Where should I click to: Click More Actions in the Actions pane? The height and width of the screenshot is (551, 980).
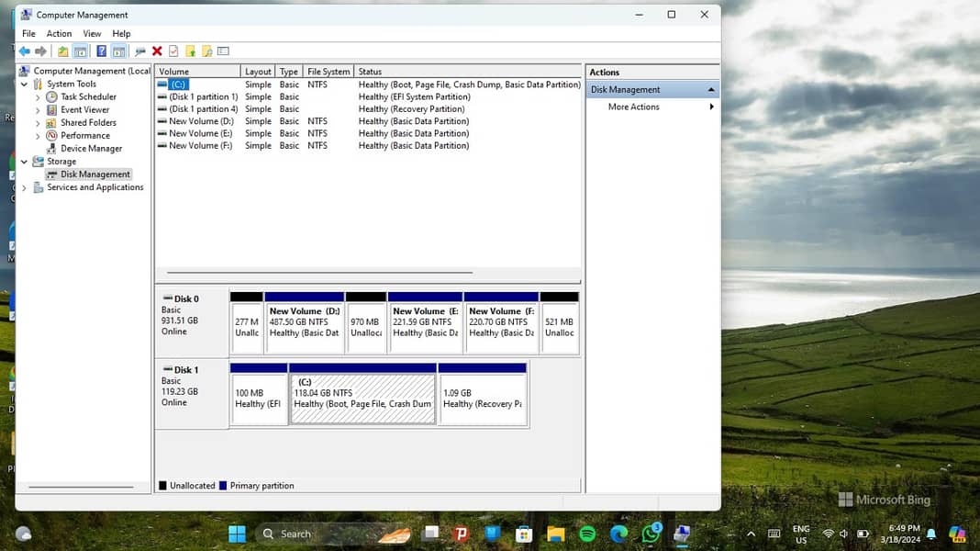click(x=633, y=107)
